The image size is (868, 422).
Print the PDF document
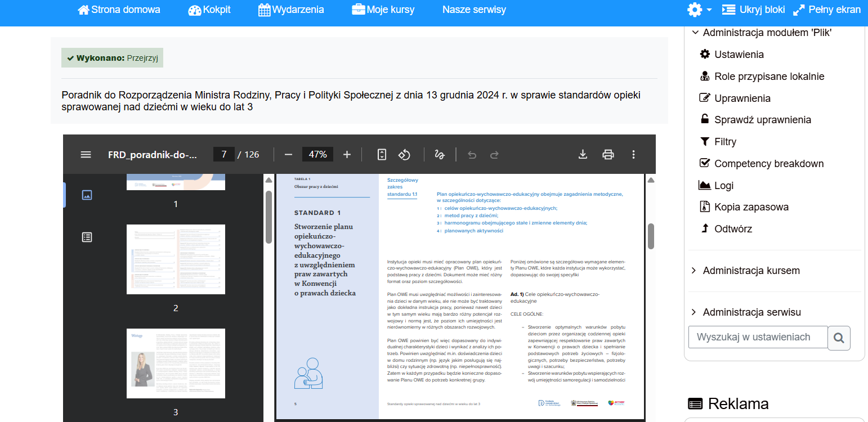coord(608,154)
